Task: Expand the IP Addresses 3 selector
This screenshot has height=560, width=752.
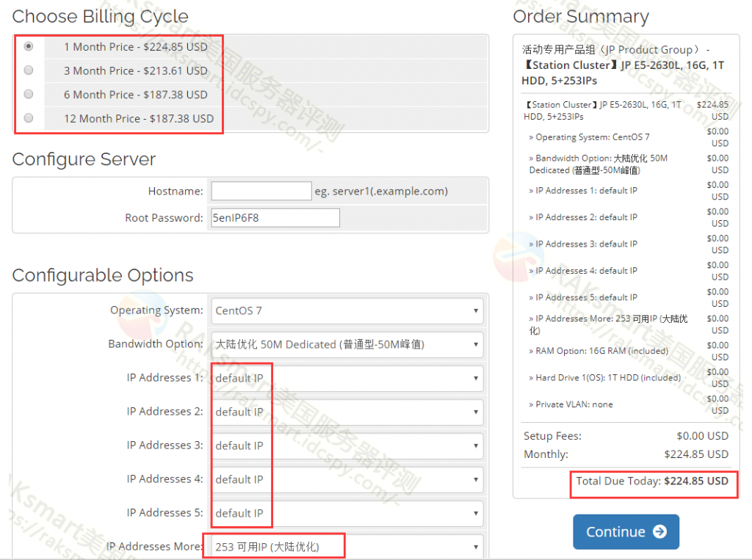Action: click(347, 446)
